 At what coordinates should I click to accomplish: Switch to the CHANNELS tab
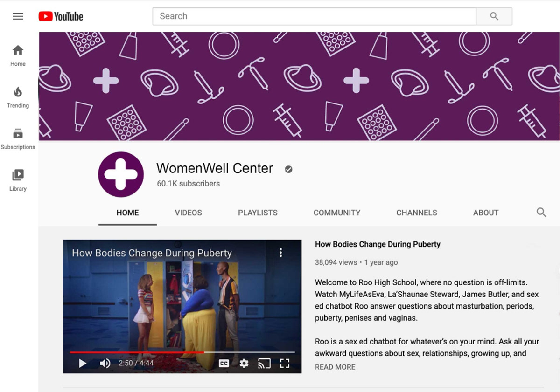tap(417, 213)
